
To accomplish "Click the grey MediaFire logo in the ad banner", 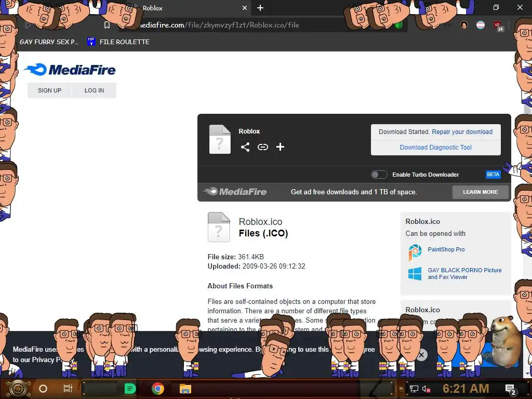I will click(x=235, y=192).
